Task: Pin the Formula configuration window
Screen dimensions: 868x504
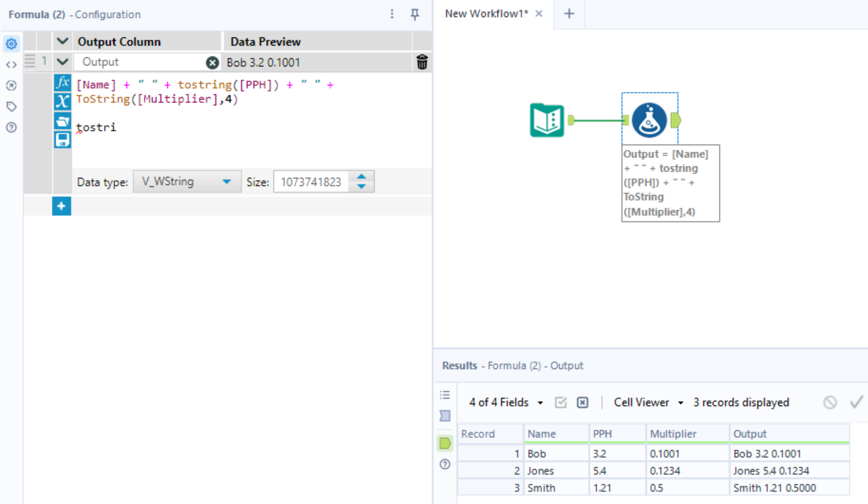Action: (x=415, y=14)
